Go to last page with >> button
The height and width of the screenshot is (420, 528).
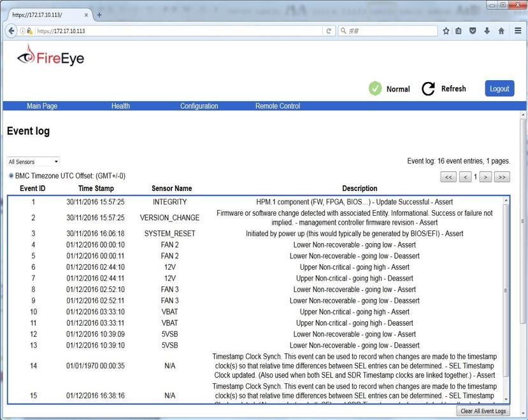(502, 177)
